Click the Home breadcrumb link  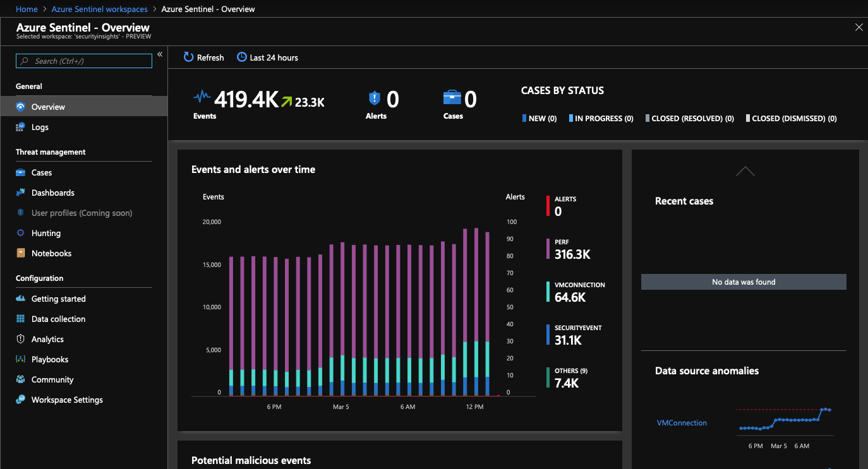tap(27, 9)
